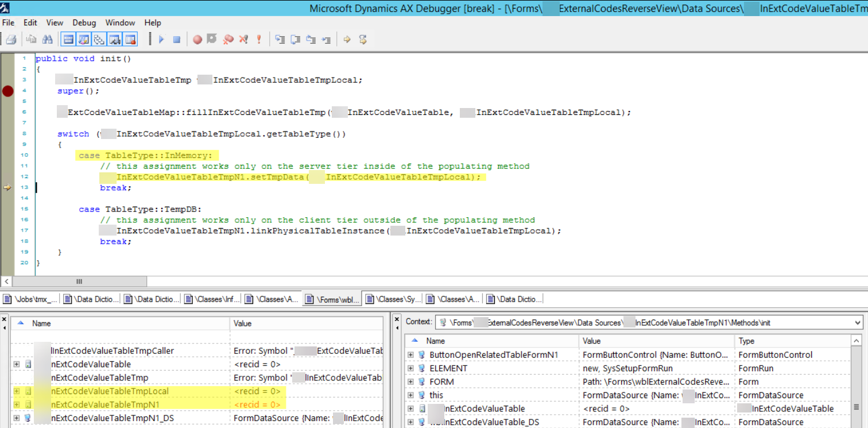Click the 'new, SysSetupFormRun' value cell
The height and width of the screenshot is (428, 868).
tap(657, 368)
